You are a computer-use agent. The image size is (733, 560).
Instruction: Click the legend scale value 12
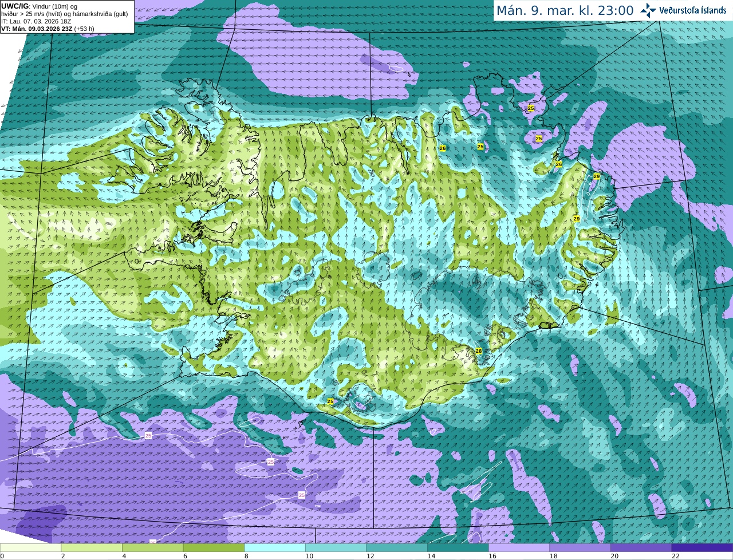[371, 556]
